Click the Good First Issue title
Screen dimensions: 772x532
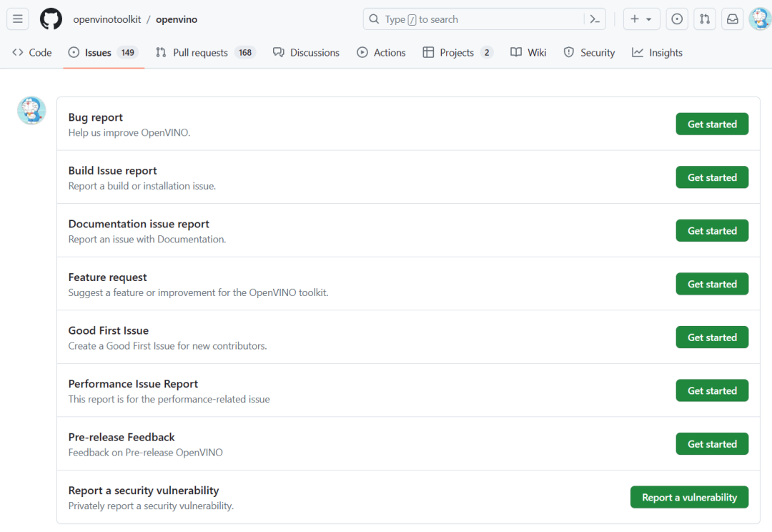click(x=109, y=330)
